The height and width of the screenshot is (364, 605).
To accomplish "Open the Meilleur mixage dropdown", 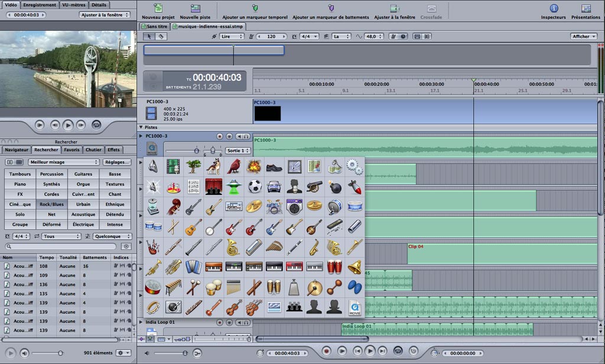I will coord(64,162).
